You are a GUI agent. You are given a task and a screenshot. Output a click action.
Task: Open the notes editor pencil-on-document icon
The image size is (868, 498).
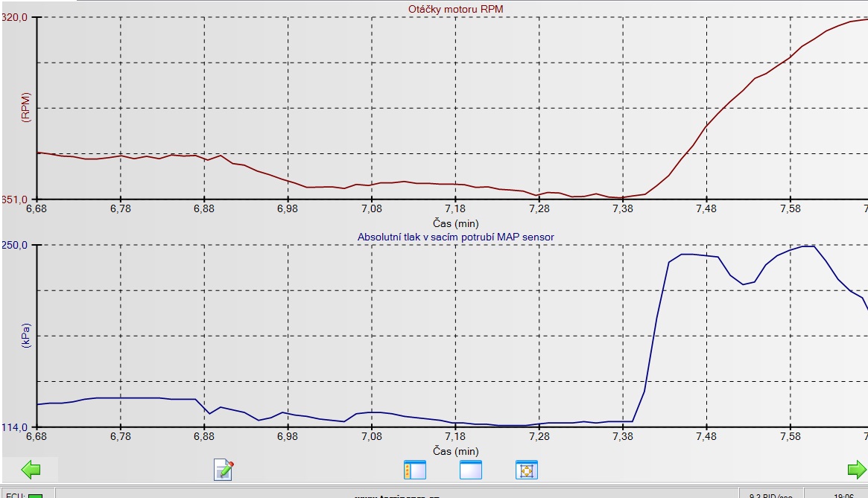[x=224, y=470]
